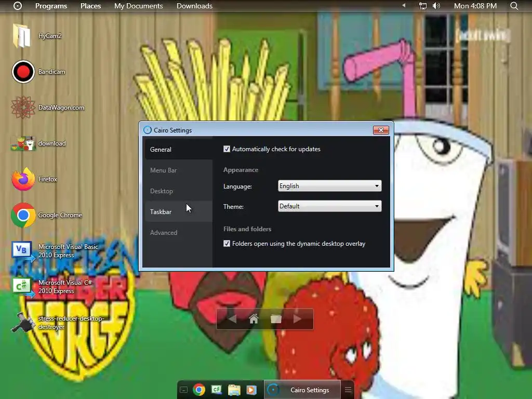
Task: Switch to the Advanced settings tab
Action: click(179, 232)
